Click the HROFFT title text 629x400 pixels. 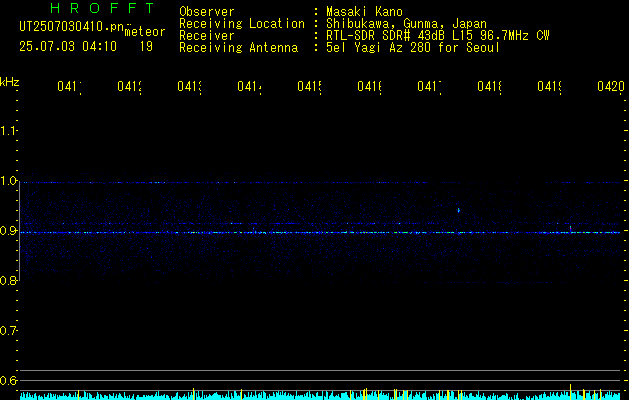(x=103, y=8)
